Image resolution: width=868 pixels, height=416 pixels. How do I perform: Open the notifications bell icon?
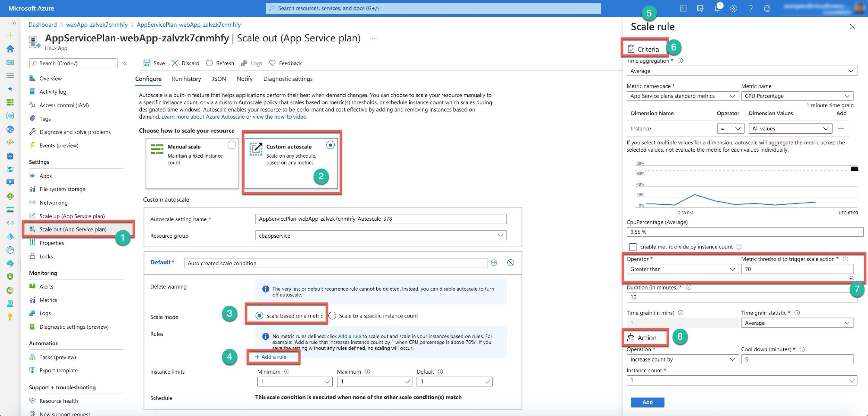(x=717, y=8)
